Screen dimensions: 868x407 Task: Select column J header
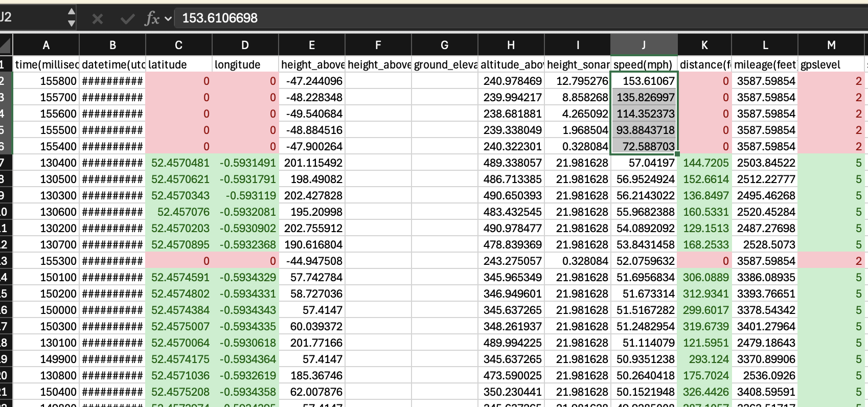[644, 45]
